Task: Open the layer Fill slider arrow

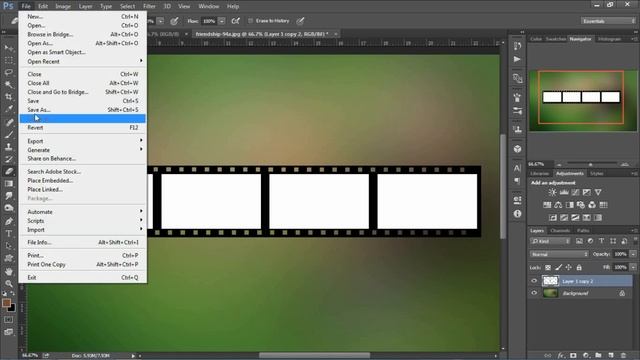Action: 633,268
